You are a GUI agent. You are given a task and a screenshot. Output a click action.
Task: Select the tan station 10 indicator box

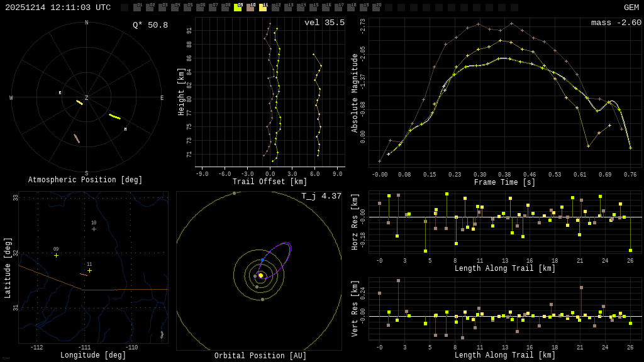(x=250, y=8)
